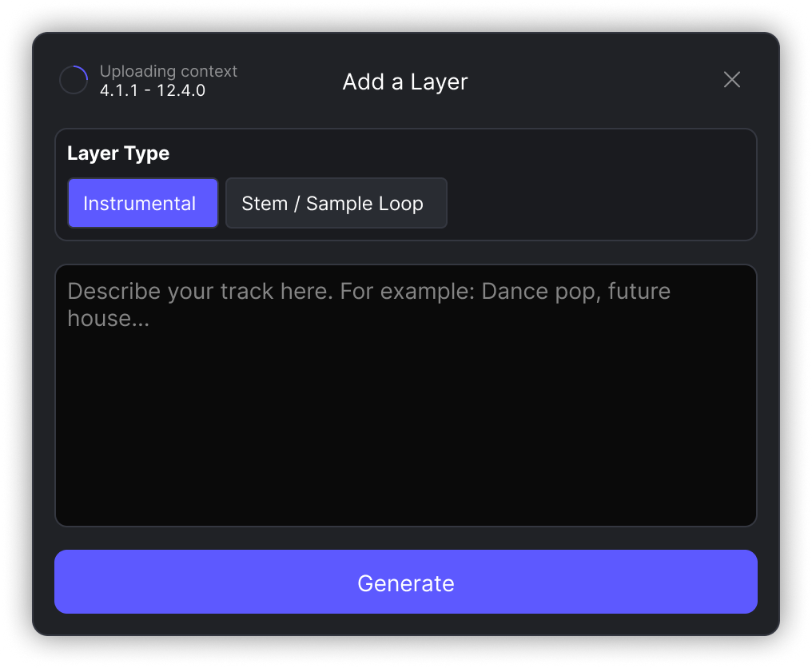Image resolution: width=812 pixels, height=668 pixels.
Task: Click the X icon in the dialog header
Action: tap(731, 80)
